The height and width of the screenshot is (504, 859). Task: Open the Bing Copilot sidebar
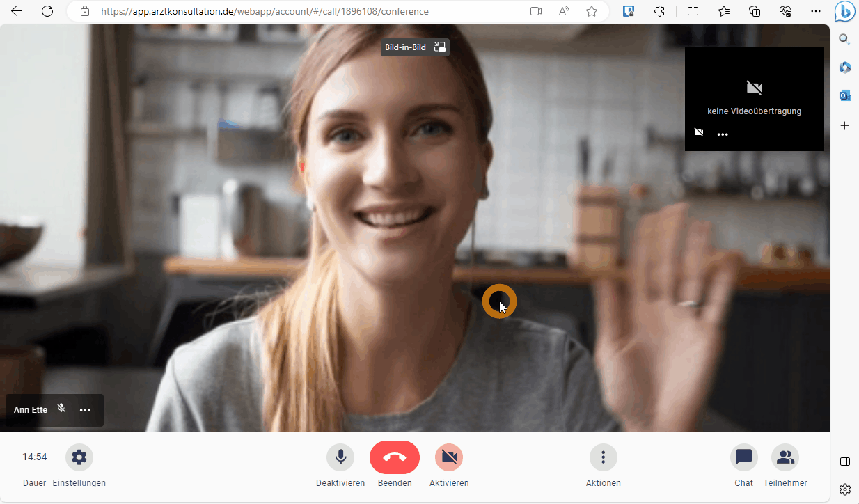pyautogui.click(x=844, y=13)
